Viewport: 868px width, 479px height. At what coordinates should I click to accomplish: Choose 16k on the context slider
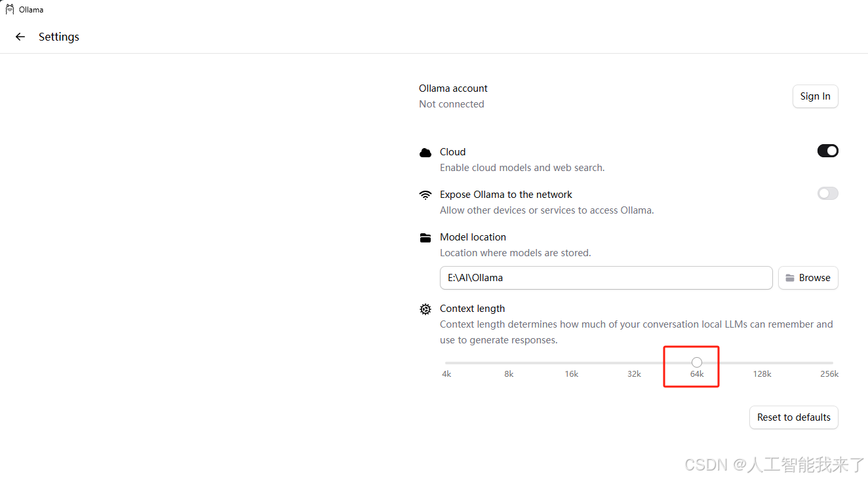pyautogui.click(x=572, y=362)
